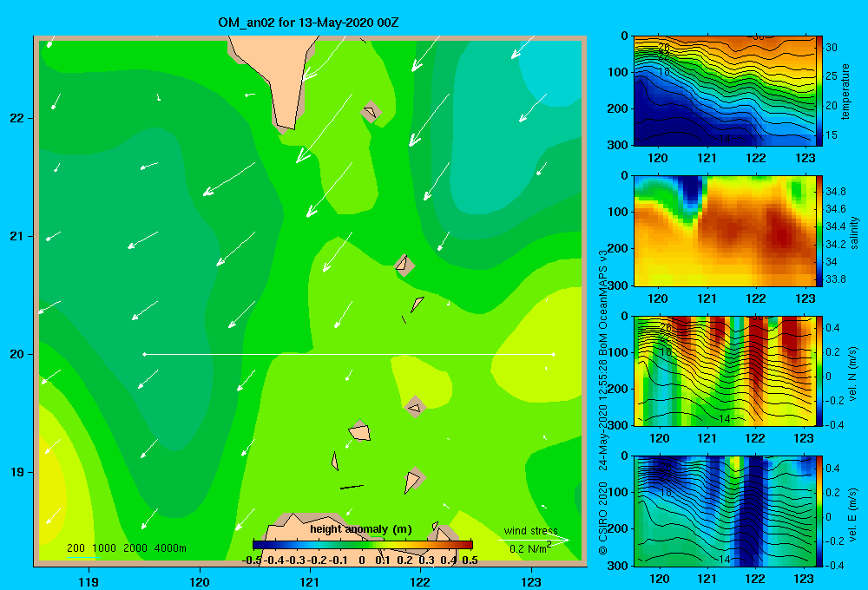Pick the vel. E color bar

[819, 511]
